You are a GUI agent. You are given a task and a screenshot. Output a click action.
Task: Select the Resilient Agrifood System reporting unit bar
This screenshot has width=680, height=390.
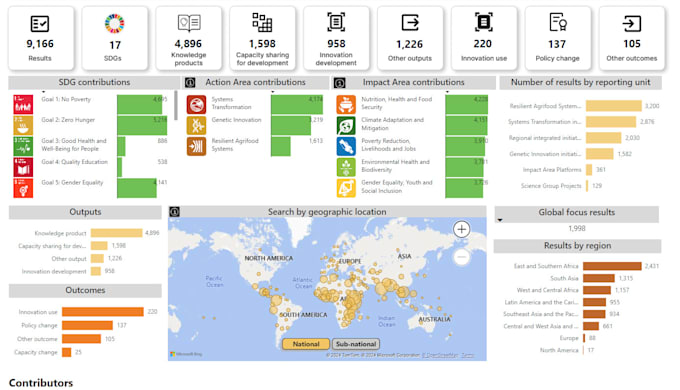(x=614, y=106)
